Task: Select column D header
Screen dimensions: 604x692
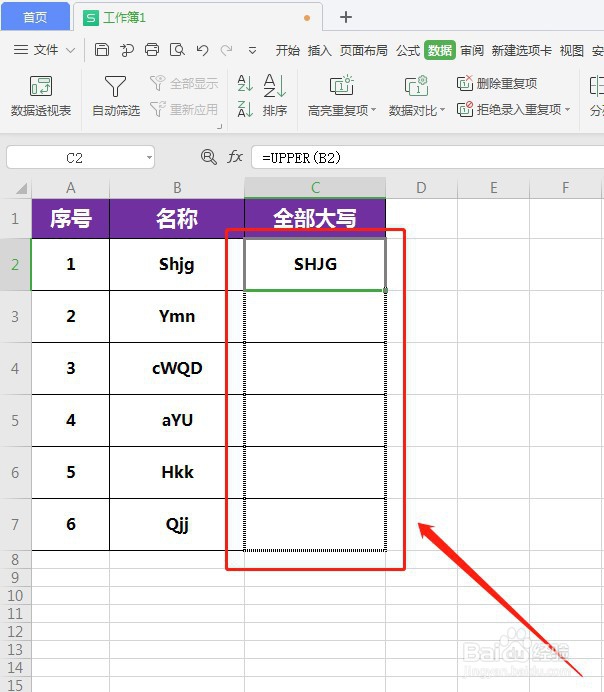Action: (421, 188)
